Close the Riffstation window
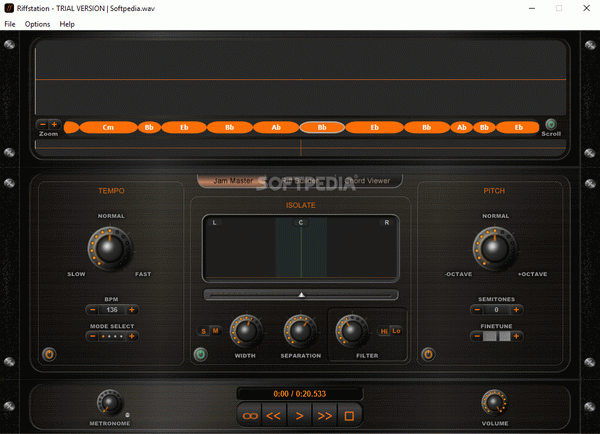The width and height of the screenshot is (600, 434). click(x=586, y=8)
